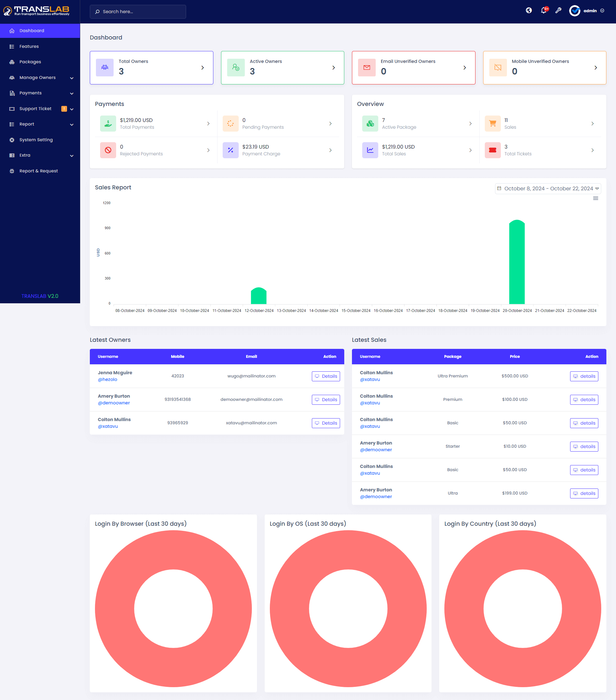The height and width of the screenshot is (700, 616).
Task: Open the notifications bell icon
Action: point(543,11)
